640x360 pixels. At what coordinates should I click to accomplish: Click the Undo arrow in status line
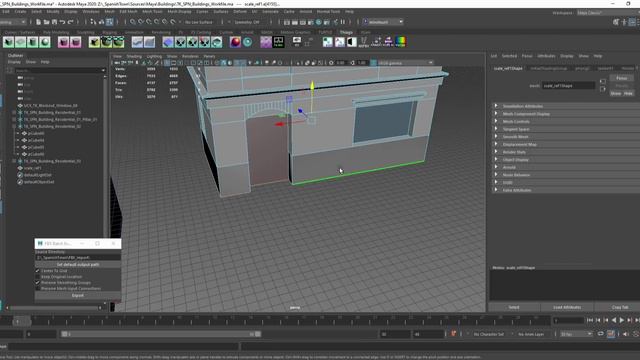[x=62, y=22]
